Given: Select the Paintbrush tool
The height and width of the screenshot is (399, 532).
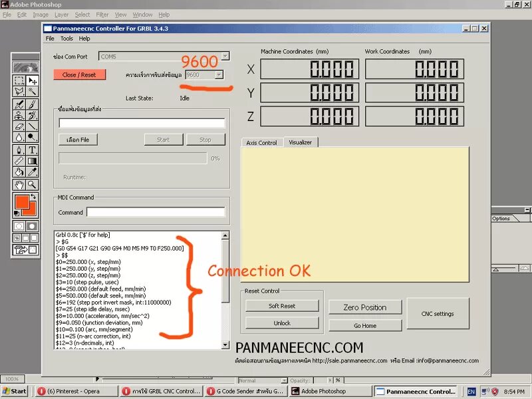Looking at the screenshot, I should pyautogui.click(x=32, y=104).
